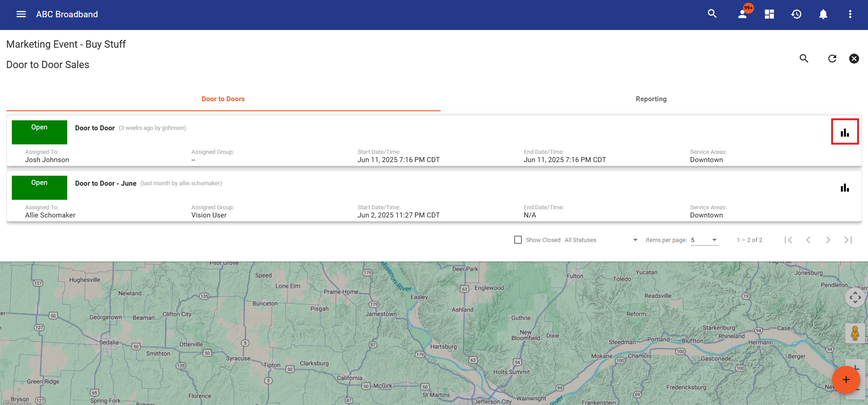This screenshot has width=868, height=405.
Task: Refresh the Door to Door Sales list
Action: pos(832,59)
